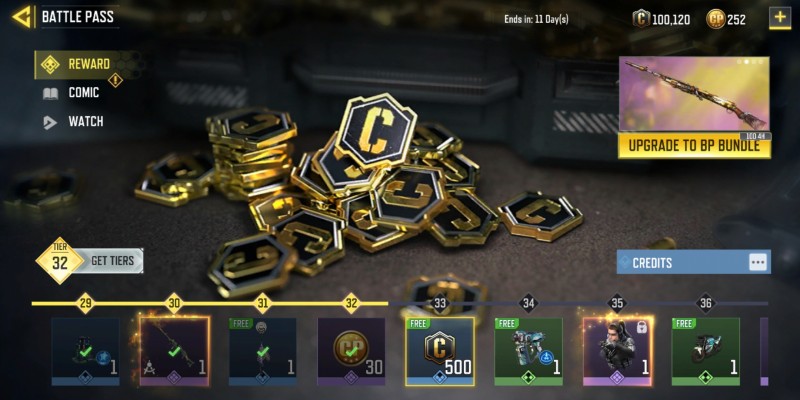Click tier 30 marker on progress bar

[174, 303]
